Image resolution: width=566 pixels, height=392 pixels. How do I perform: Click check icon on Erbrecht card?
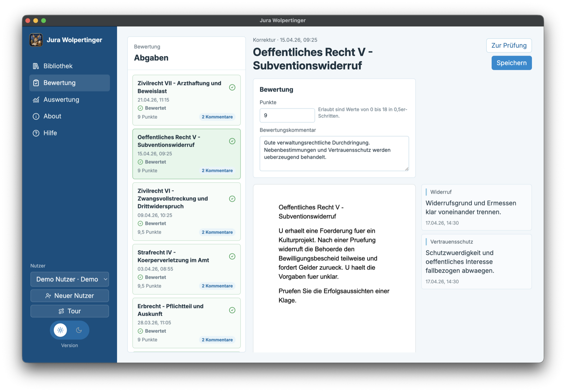(232, 310)
